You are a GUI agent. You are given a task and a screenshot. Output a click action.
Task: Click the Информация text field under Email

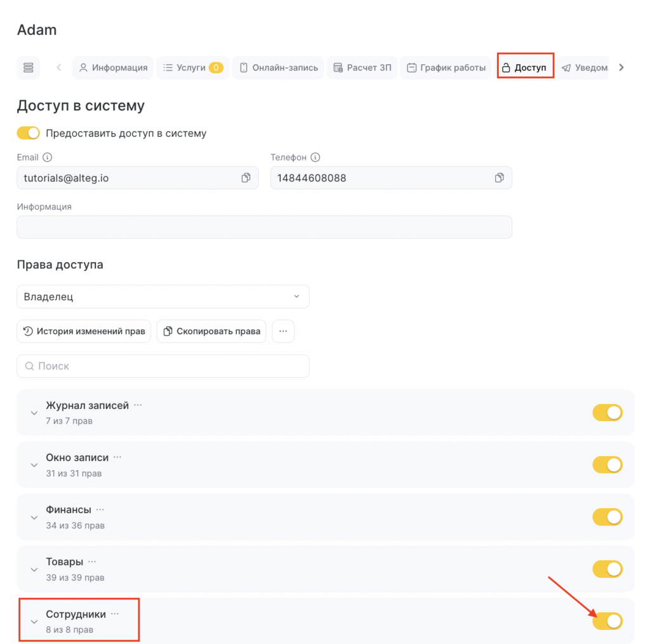(x=264, y=227)
